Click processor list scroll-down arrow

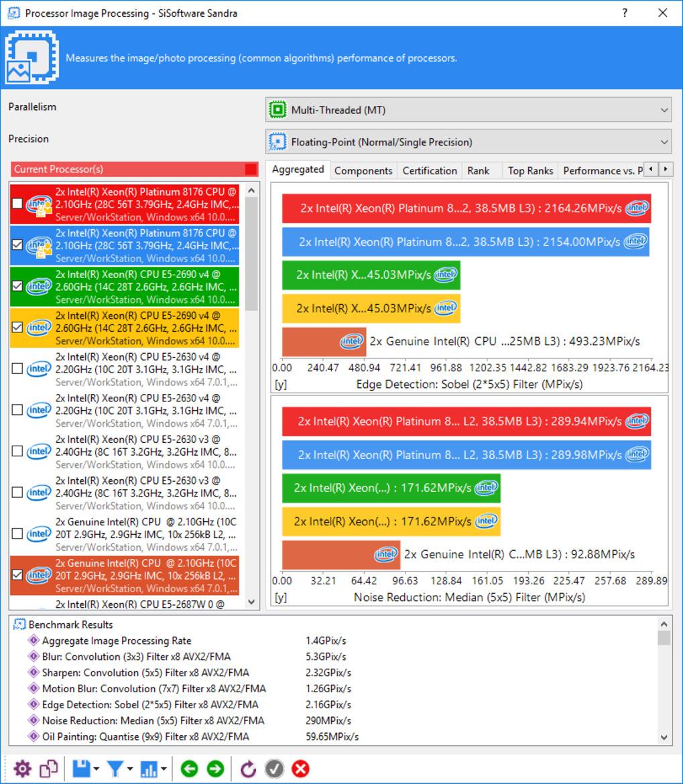click(251, 602)
